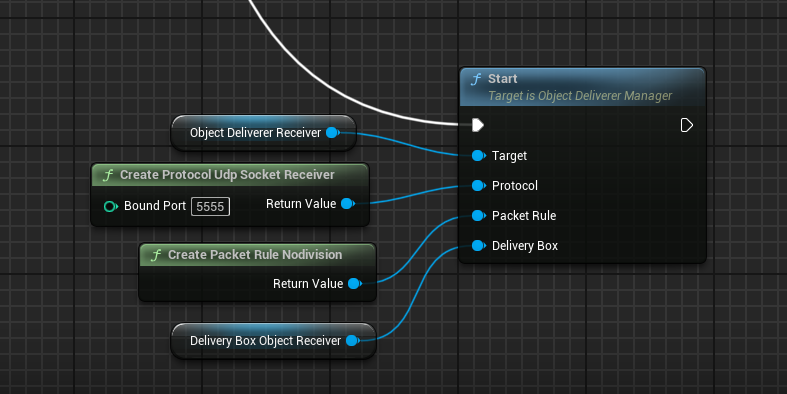
Task: Click the 'Target' pin label
Action: [509, 156]
